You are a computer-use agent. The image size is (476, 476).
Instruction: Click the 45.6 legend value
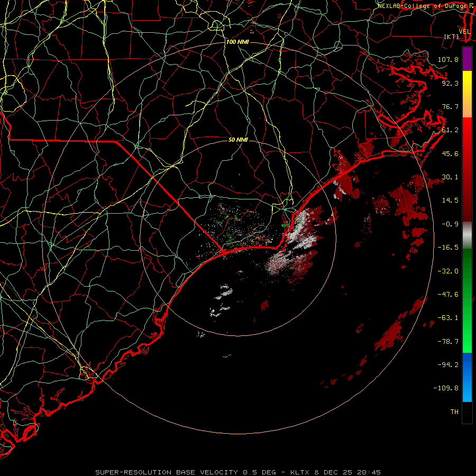(450, 153)
